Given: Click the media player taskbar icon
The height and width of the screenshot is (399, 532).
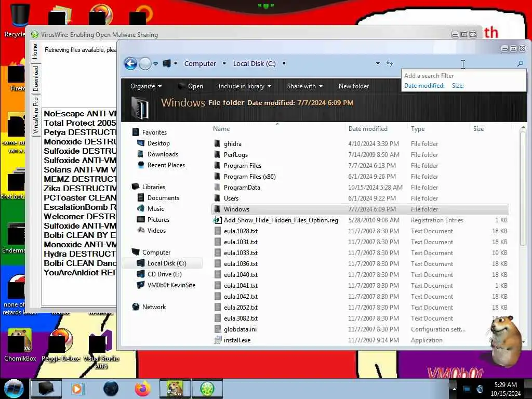Looking at the screenshot, I should (77, 389).
